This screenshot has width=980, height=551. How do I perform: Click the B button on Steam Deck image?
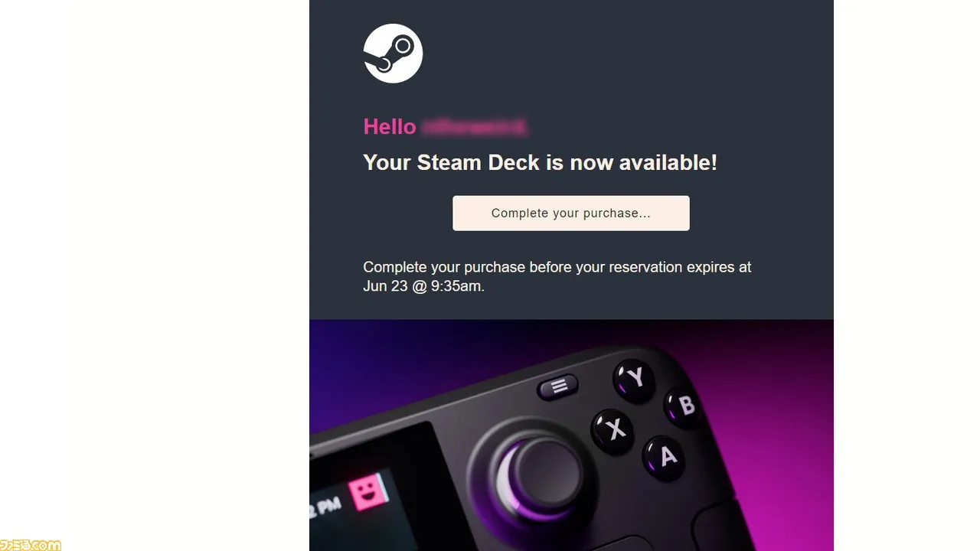point(684,406)
